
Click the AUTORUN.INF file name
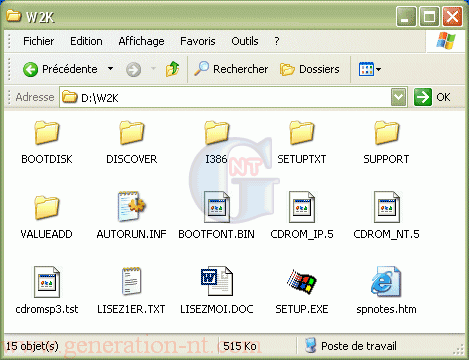click(131, 234)
